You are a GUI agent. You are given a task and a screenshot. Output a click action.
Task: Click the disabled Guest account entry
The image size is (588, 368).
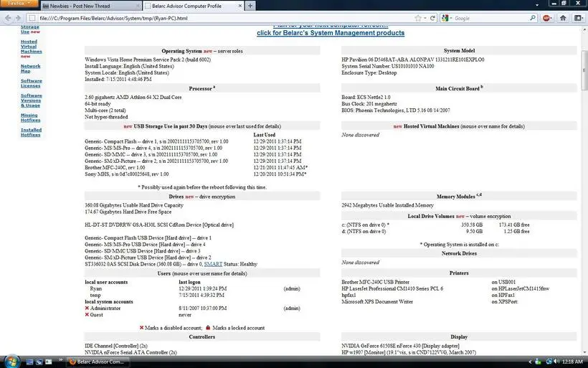click(x=96, y=315)
